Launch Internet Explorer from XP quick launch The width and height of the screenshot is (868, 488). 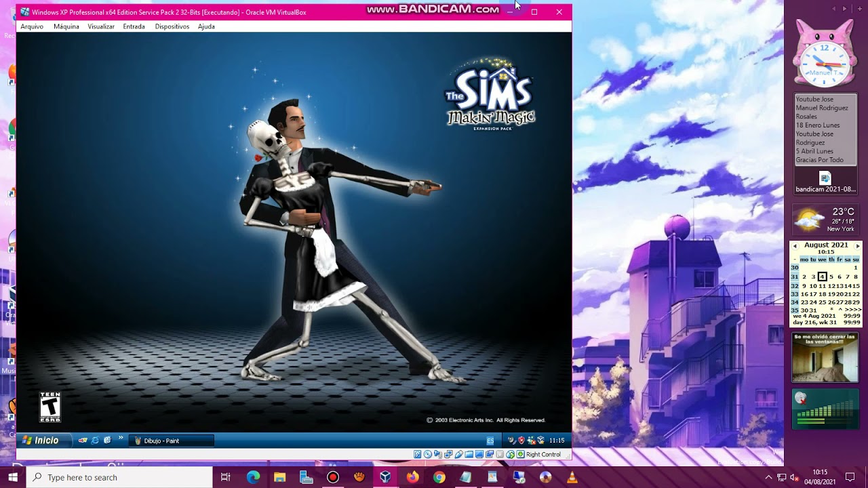[x=95, y=441]
